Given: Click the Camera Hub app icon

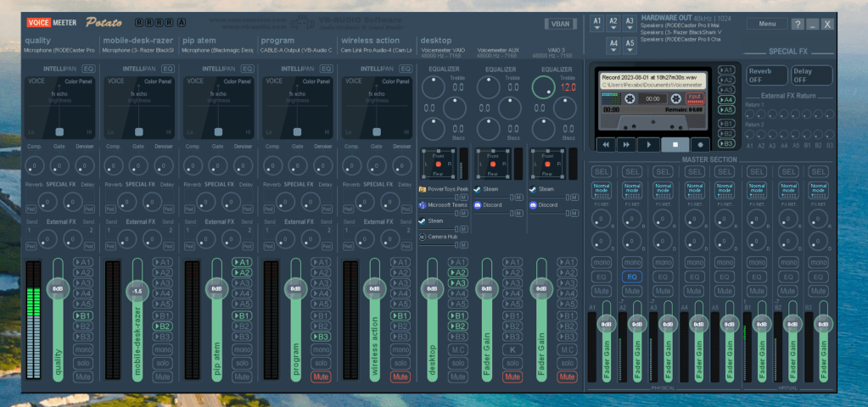Looking at the screenshot, I should coord(423,236).
